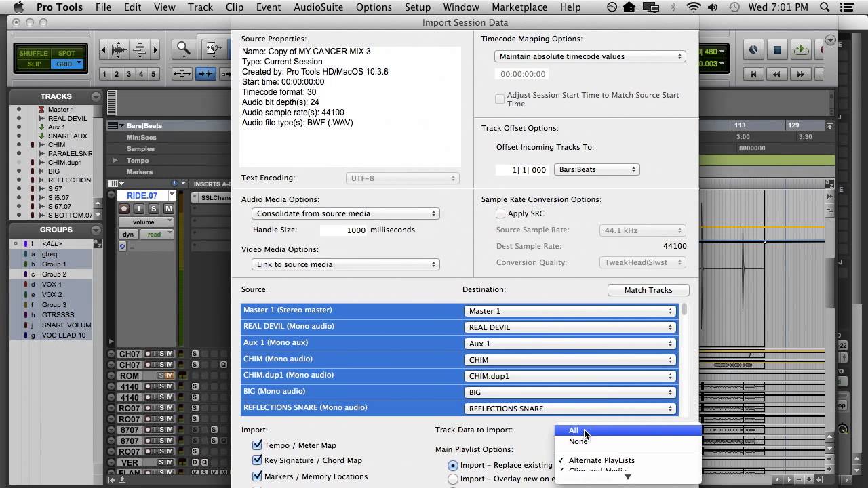
Task: Toggle Alternate PlayLists in popup list
Action: [628, 460]
